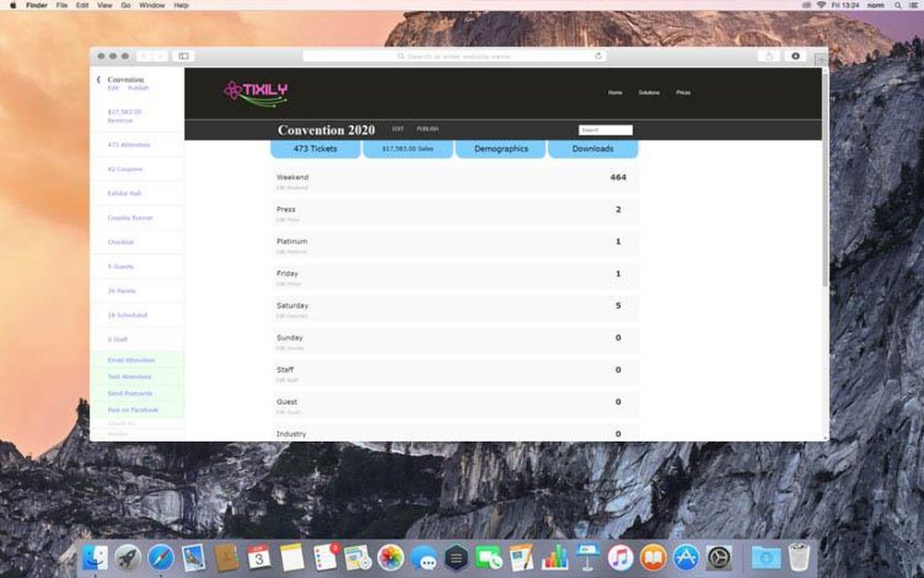
Task: Open Notes from the Dock
Action: (292, 558)
